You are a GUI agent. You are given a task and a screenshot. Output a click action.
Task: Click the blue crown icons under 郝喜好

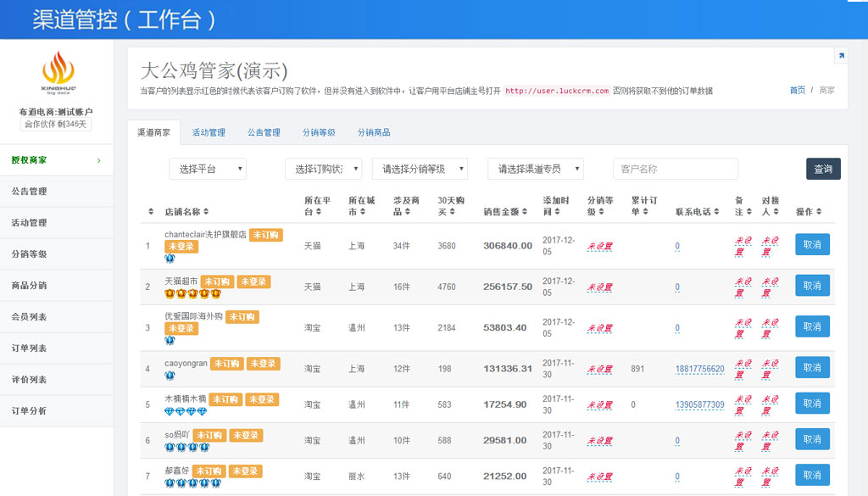click(x=192, y=482)
